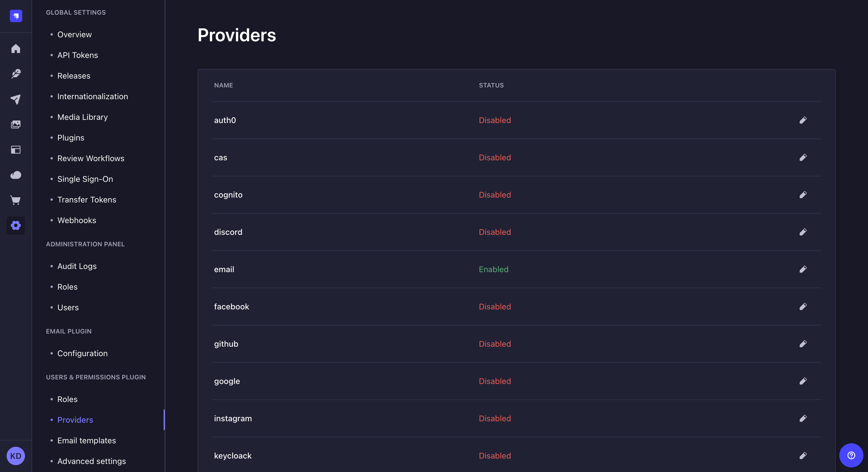
Task: Open the help question mark button
Action: coord(850,455)
